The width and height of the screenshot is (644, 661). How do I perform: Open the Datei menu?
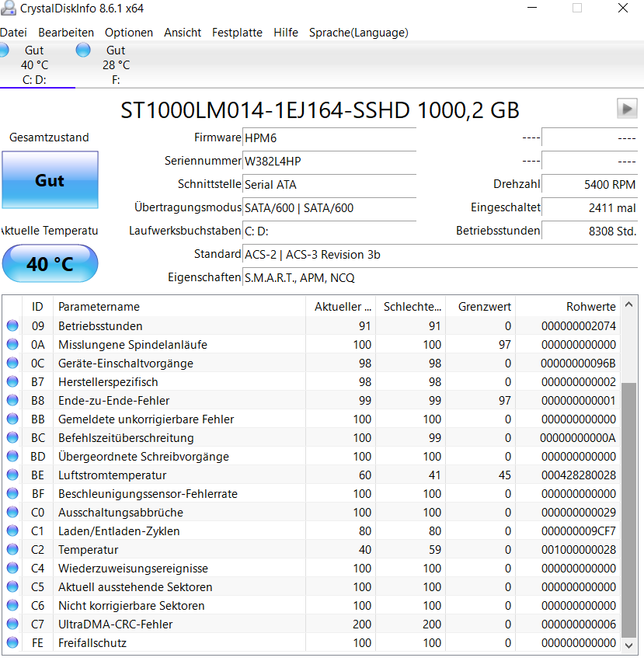13,33
